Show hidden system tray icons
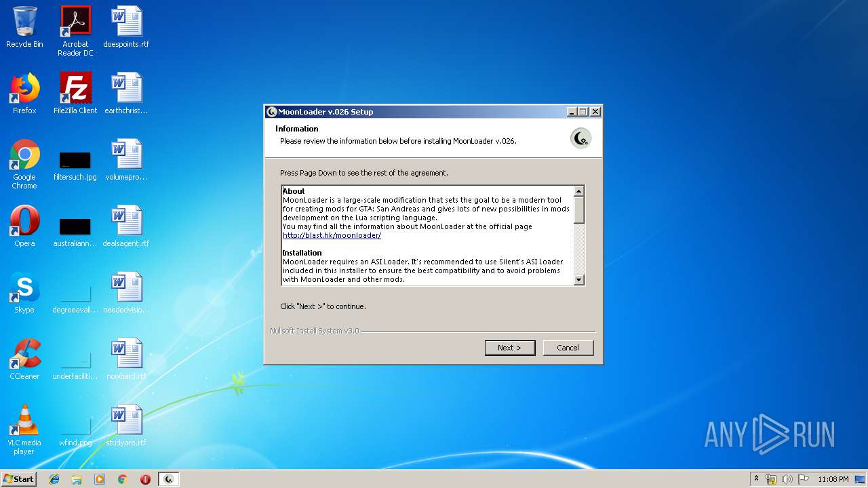This screenshot has width=868, height=488. pos(756,479)
